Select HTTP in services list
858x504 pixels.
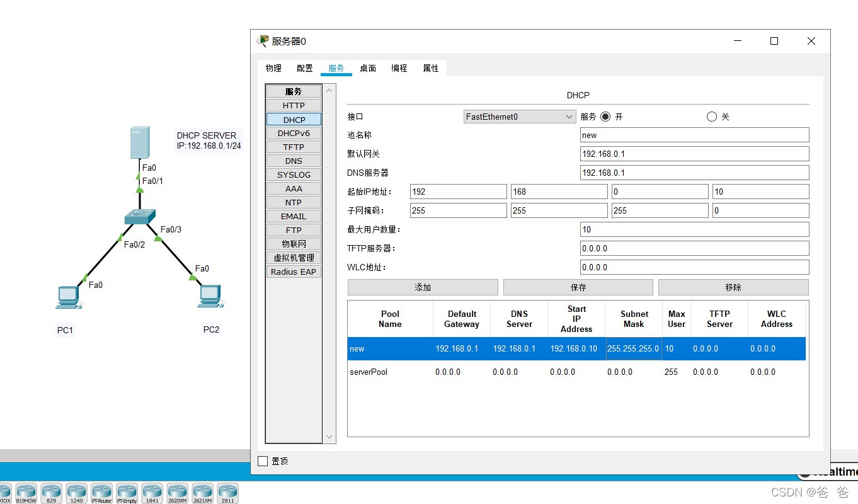tap(294, 105)
